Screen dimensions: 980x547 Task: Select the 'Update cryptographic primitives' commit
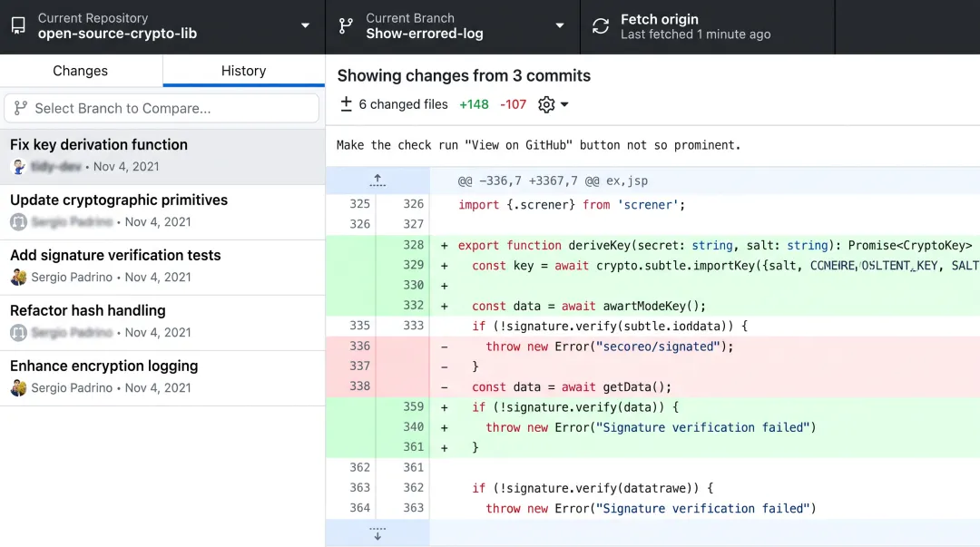tap(162, 211)
